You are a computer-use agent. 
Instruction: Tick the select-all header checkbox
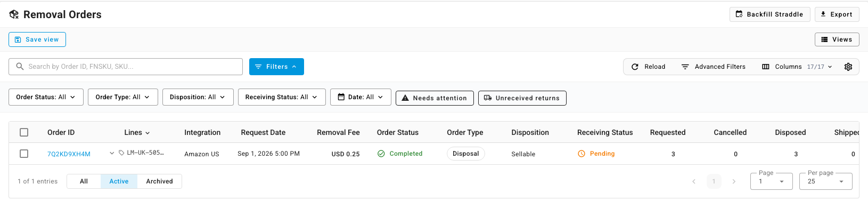[24, 132]
